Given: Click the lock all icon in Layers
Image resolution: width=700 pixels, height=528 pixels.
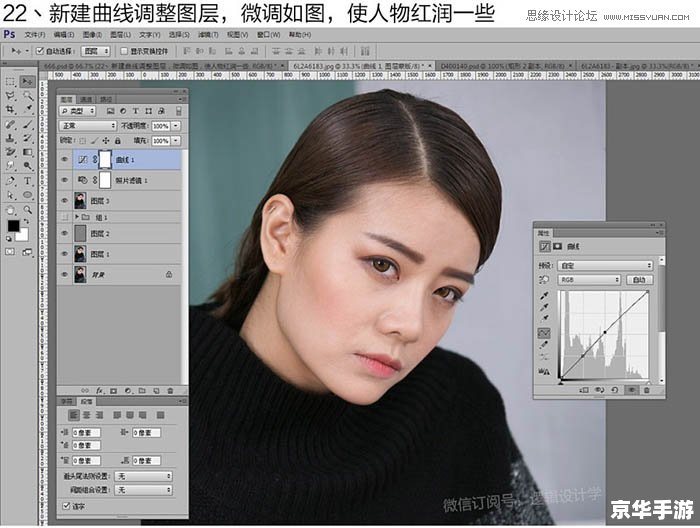Looking at the screenshot, I should pos(118,141).
